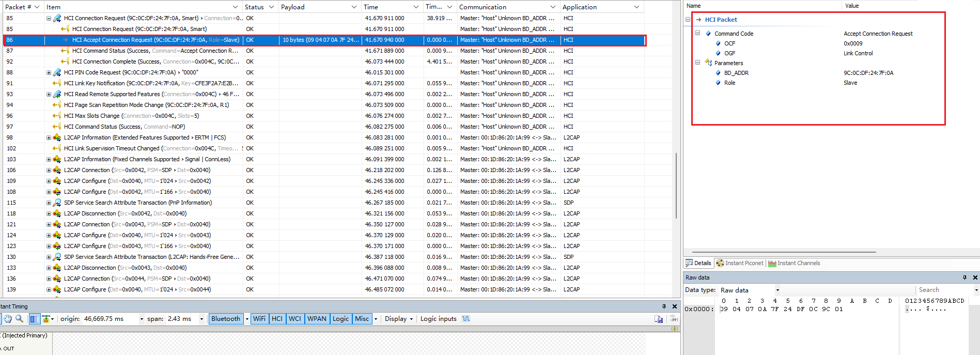
Task: Click the SDP icon on packet 115 row
Action: [57, 203]
